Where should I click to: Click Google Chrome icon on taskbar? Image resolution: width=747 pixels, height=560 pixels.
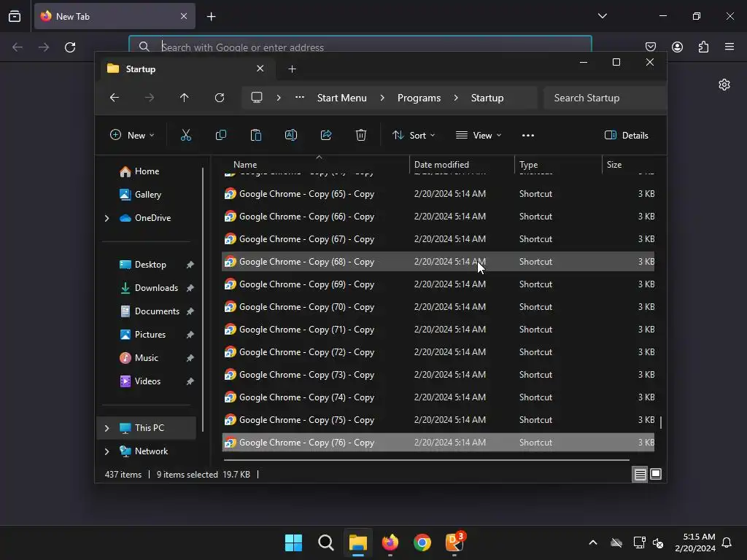[422, 542]
